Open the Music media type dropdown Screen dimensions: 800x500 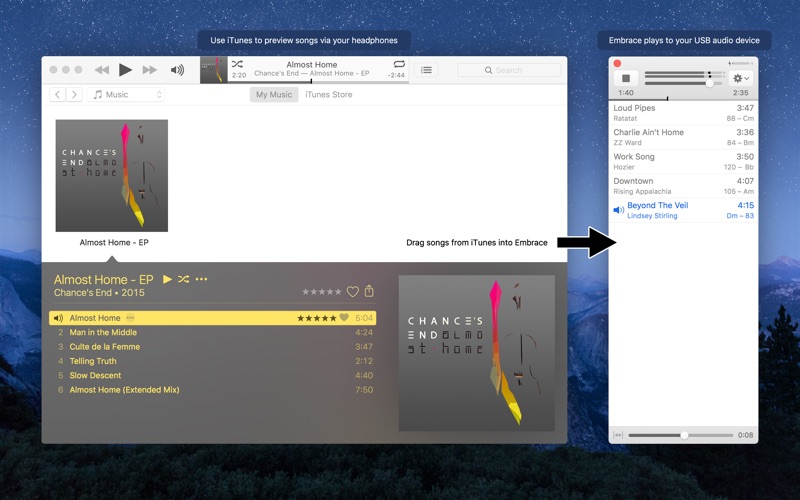(x=126, y=94)
